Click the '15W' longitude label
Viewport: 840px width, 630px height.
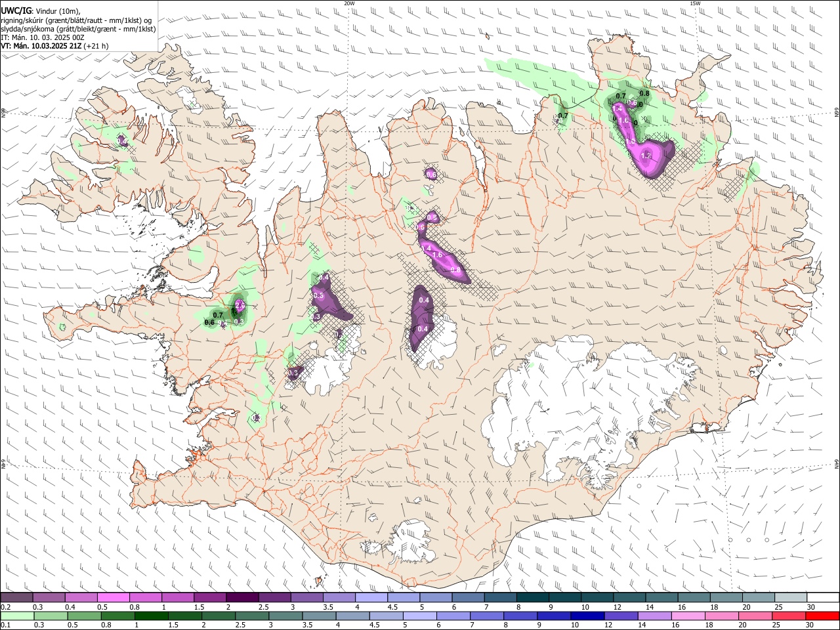[695, 3]
